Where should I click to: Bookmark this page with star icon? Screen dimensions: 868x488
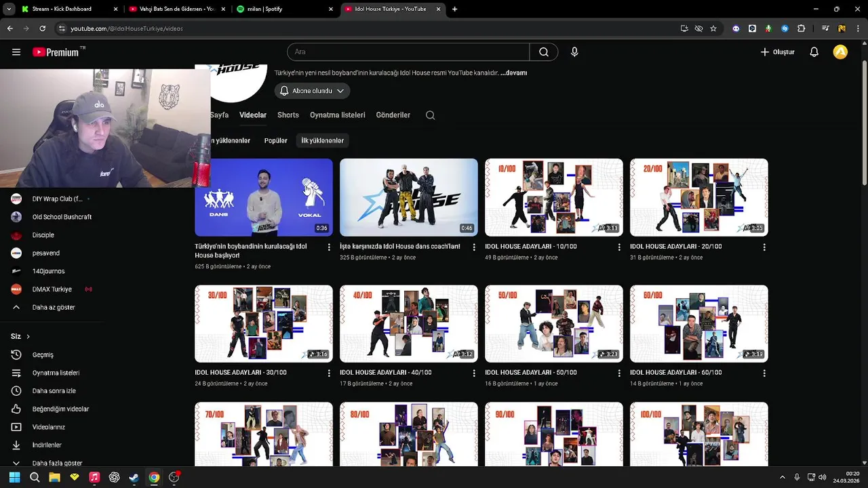click(713, 28)
